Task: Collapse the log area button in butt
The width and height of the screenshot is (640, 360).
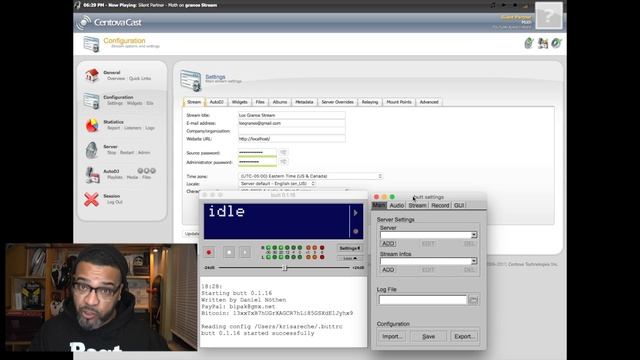Action: [x=350, y=258]
